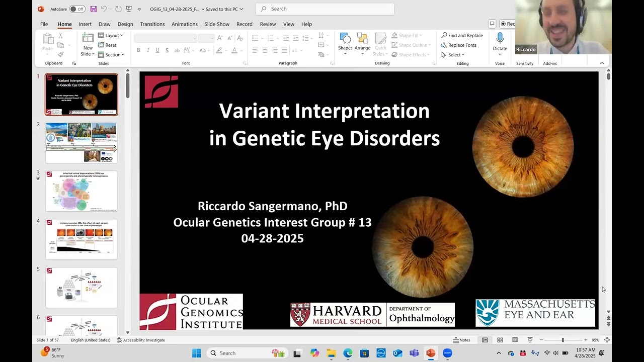
Task: Open the File menu
Action: (44, 24)
